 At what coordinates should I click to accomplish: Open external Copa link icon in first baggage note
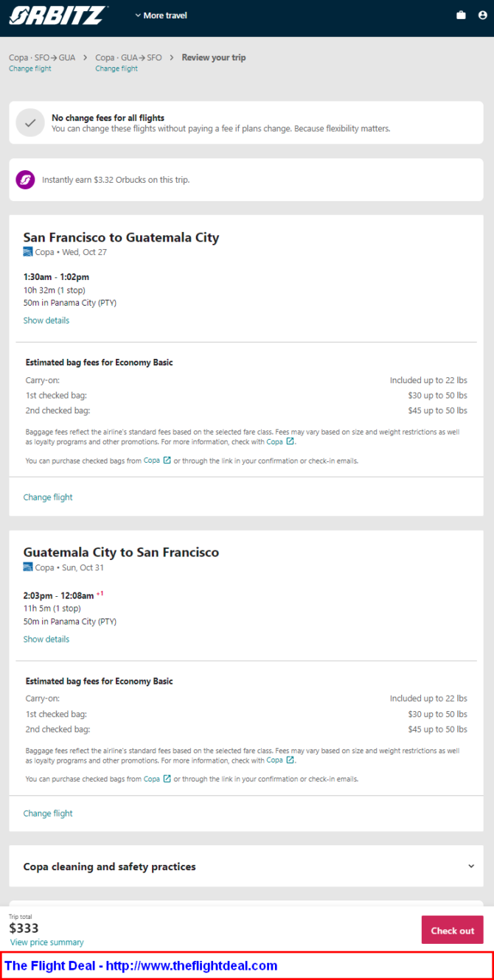pos(290,442)
